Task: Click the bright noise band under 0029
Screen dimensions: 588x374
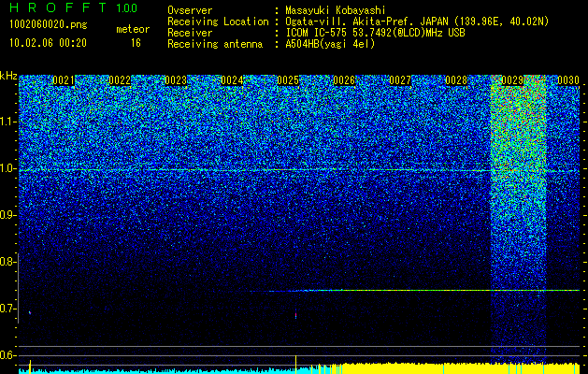Action: pyautogui.click(x=518, y=220)
